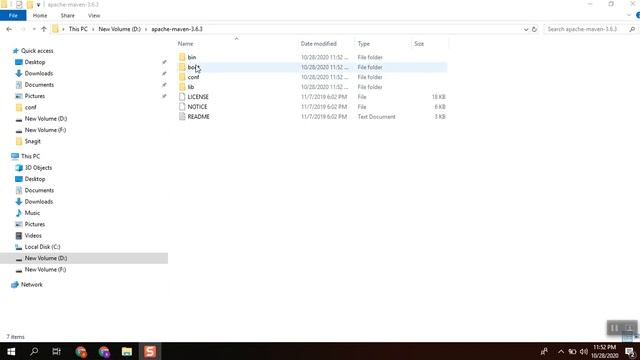This screenshot has width=640, height=360.
Task: Open Downloads under This PC
Action: 38,202
